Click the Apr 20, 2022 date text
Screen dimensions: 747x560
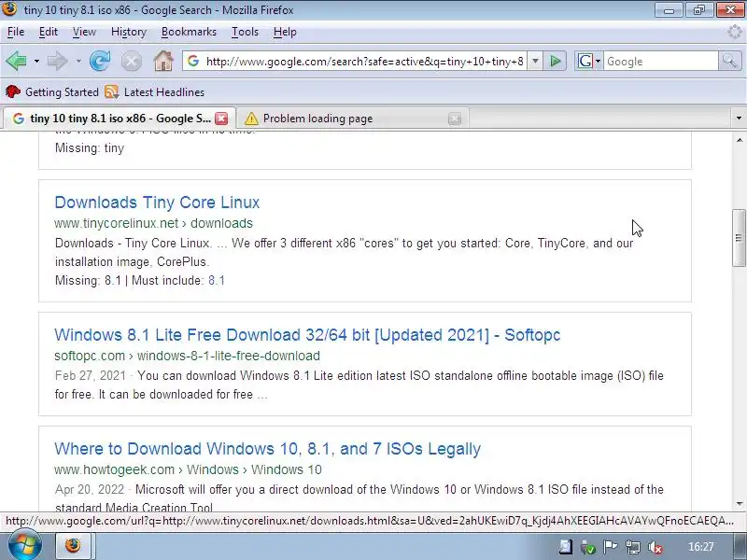click(90, 489)
